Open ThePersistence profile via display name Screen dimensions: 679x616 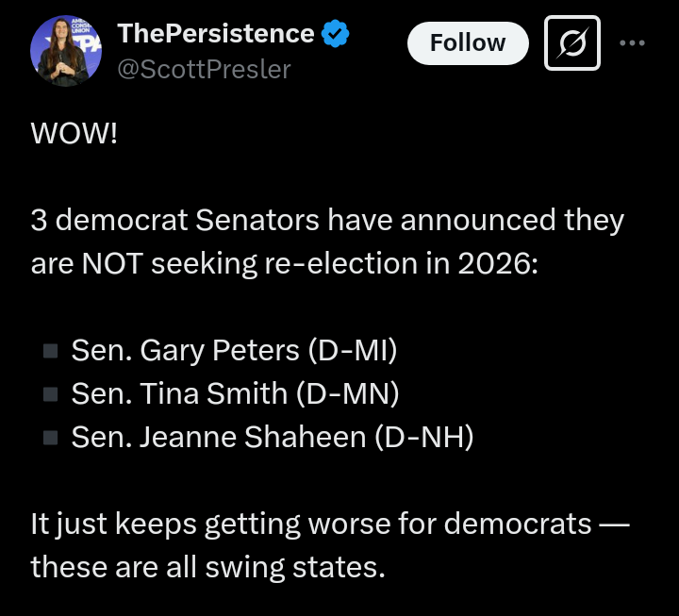click(x=216, y=33)
